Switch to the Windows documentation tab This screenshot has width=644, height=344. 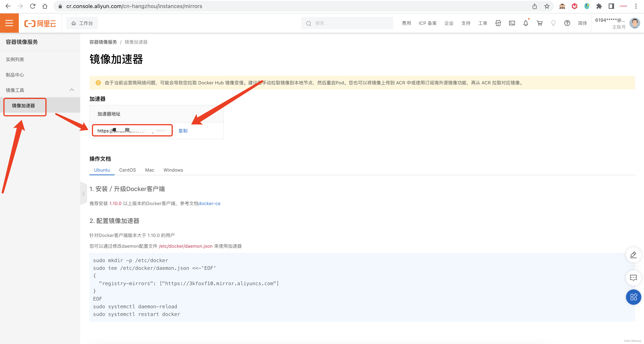[173, 170]
